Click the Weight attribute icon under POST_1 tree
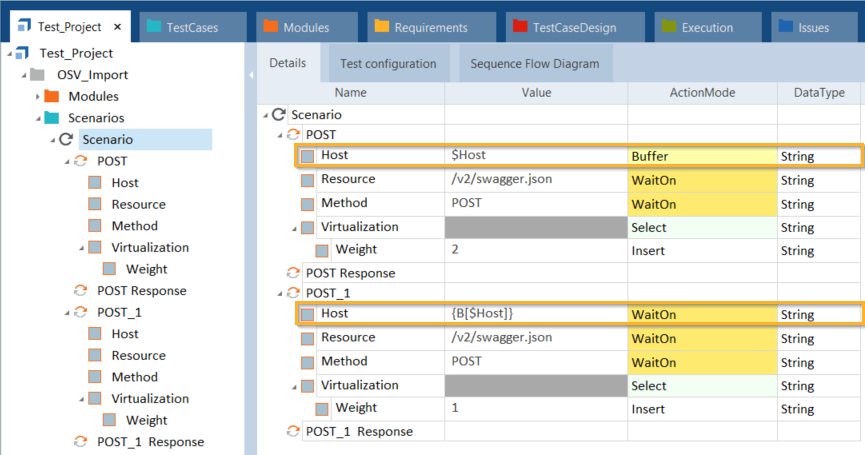The height and width of the screenshot is (455, 865). click(x=110, y=420)
